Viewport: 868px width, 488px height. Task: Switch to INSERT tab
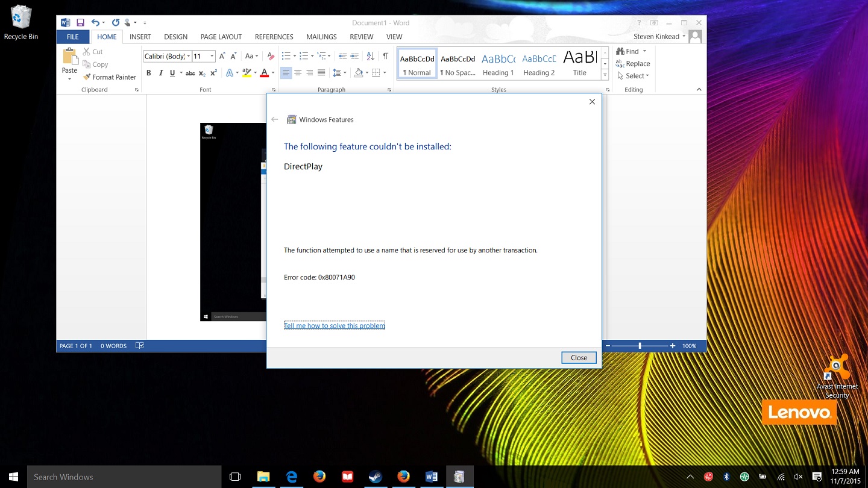[x=140, y=37]
